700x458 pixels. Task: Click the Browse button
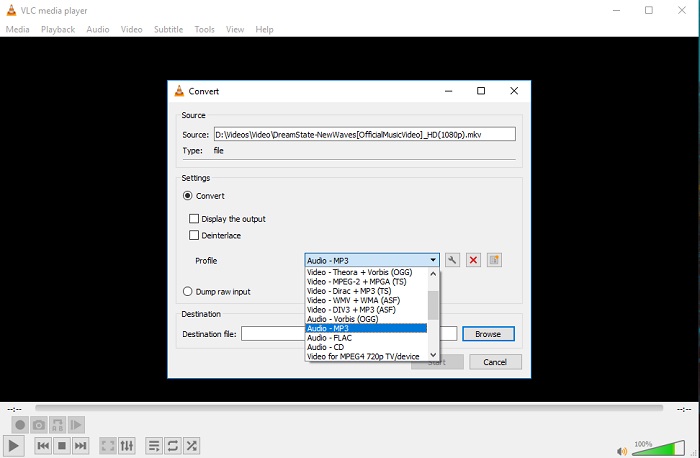click(x=488, y=334)
